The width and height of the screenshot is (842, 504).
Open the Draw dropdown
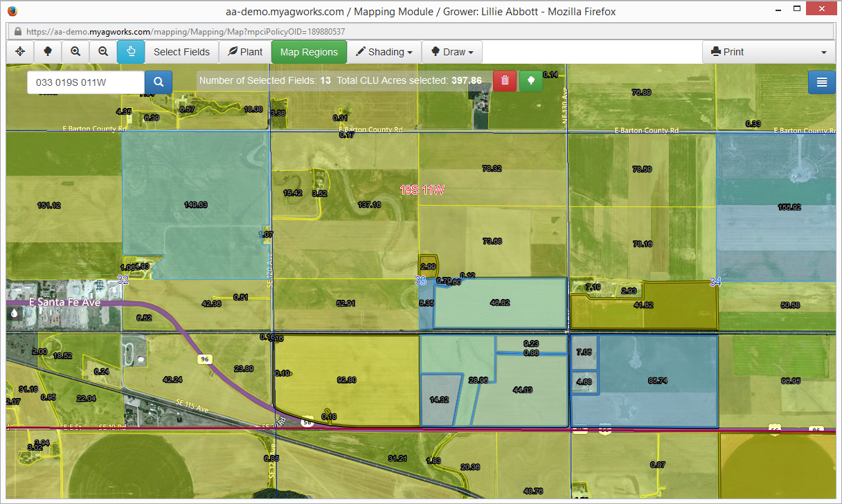[452, 52]
